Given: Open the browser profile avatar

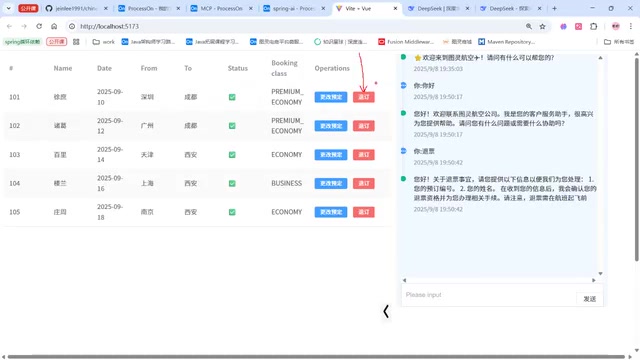Looking at the screenshot, I should pos(616,26).
